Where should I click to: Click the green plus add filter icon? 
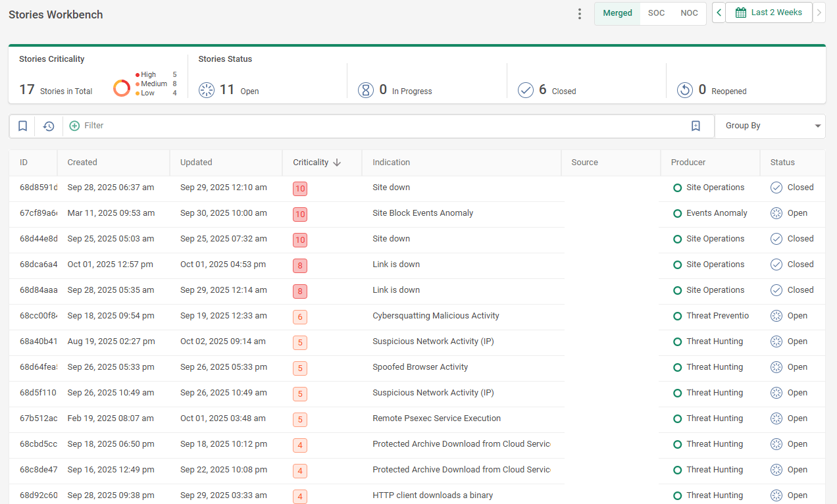74,126
